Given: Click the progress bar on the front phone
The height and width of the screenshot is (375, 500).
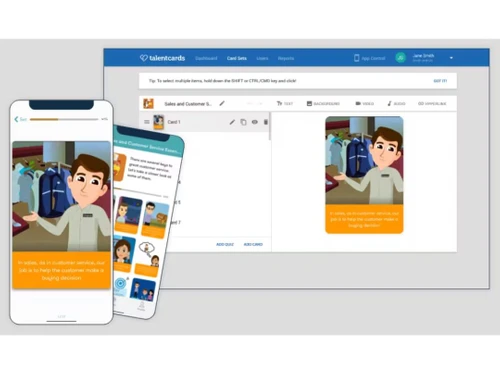Looking at the screenshot, I should [x=64, y=119].
